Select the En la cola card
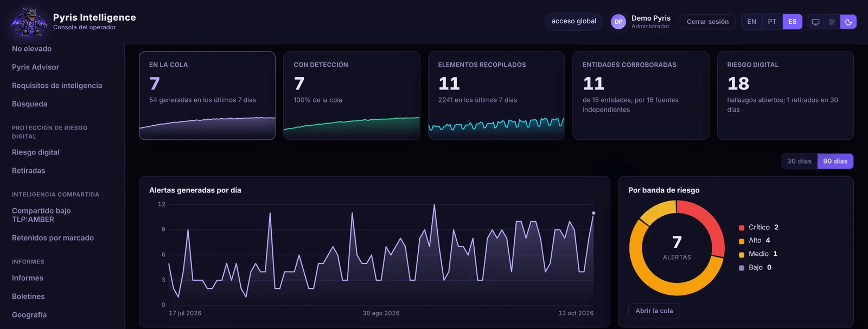This screenshot has height=329, width=868. point(207,95)
